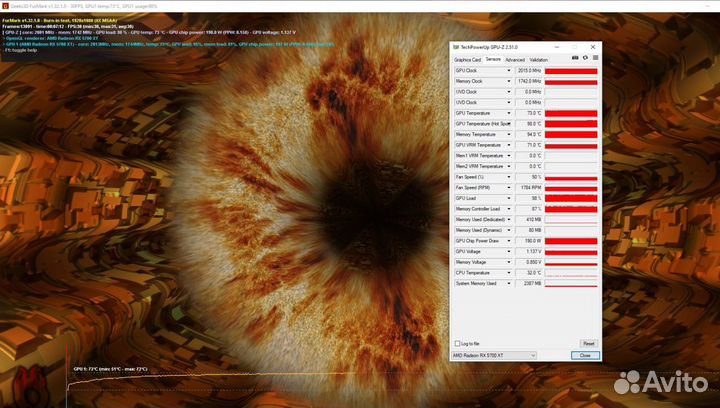Click the GPU Clock value 2015.0 MHz
The image size is (720, 408).
(529, 71)
